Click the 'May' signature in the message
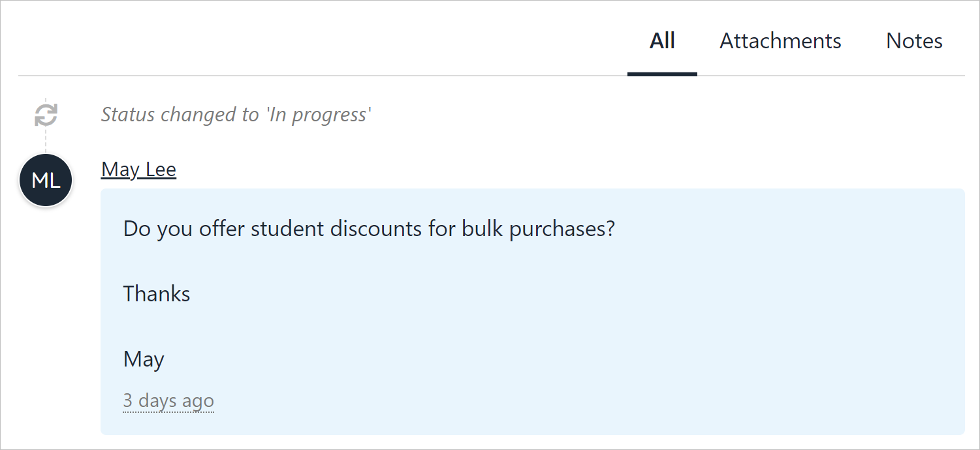 pos(144,360)
